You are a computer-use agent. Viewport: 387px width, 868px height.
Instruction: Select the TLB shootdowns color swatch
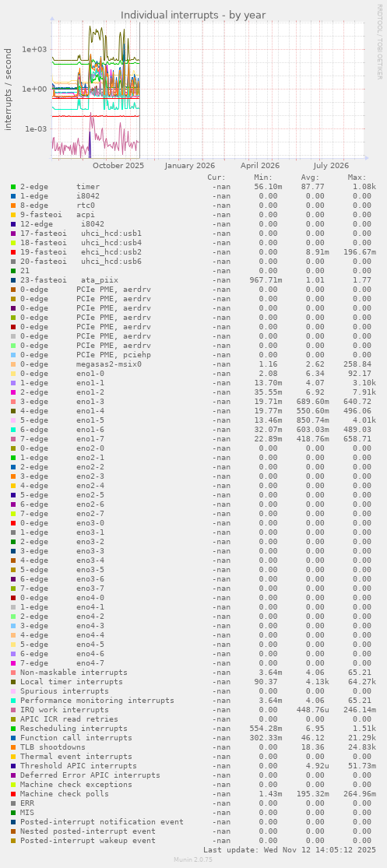(12, 747)
